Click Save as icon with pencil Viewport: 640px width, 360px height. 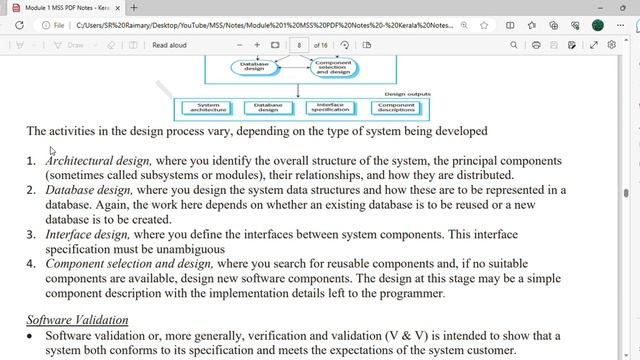pos(572,45)
